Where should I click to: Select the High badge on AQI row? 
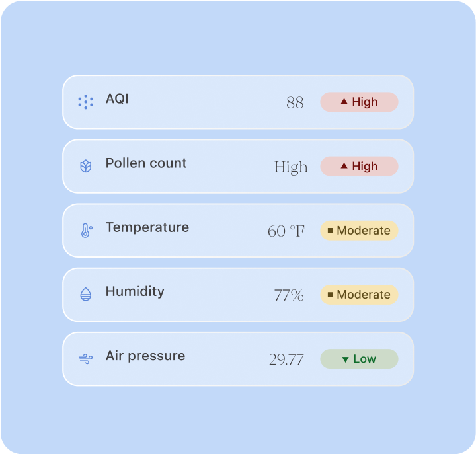point(359,102)
